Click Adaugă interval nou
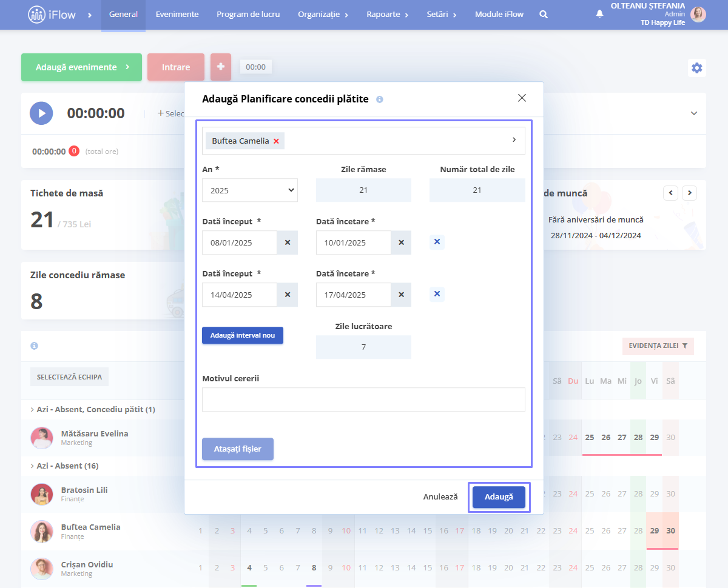Screen dimensions: 728x588 [x=243, y=335]
